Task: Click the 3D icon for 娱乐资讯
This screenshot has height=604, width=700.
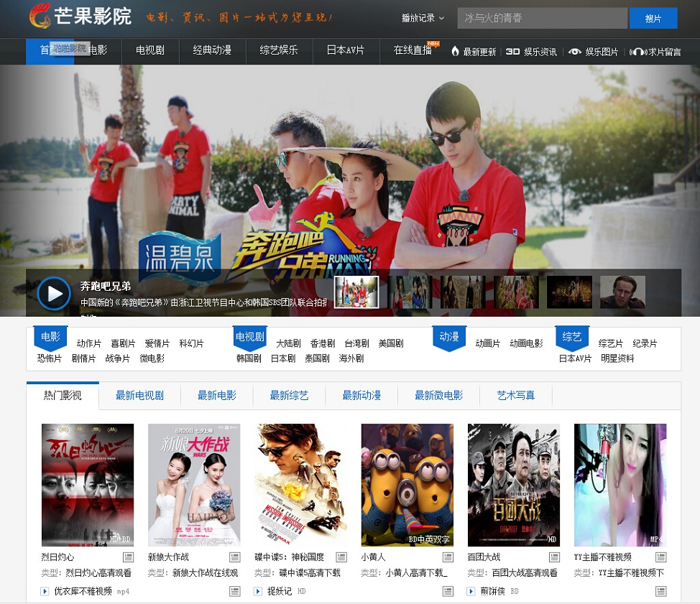Action: (512, 52)
